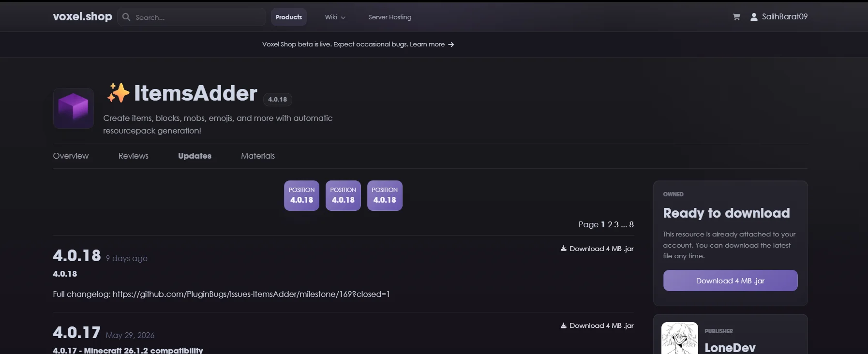Open the shopping cart
This screenshot has height=354, width=868.
coord(736,17)
